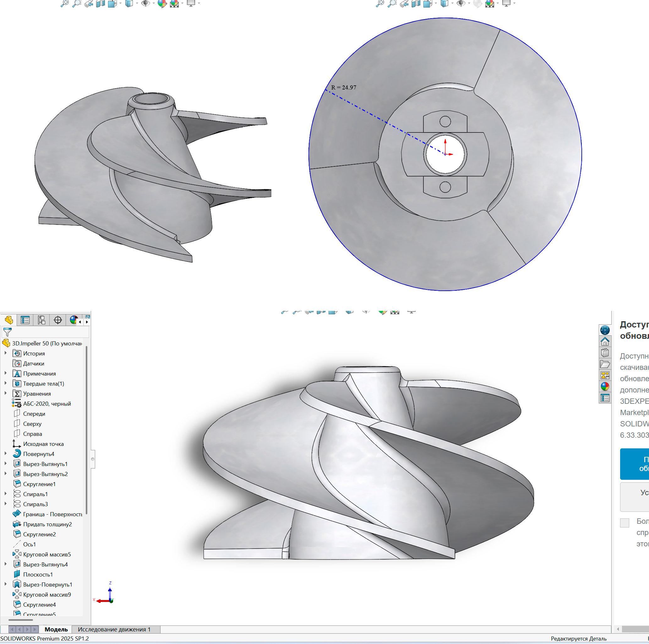This screenshot has width=649, height=644.
Task: Select the Круговой массив5 feature
Action: [x=47, y=554]
